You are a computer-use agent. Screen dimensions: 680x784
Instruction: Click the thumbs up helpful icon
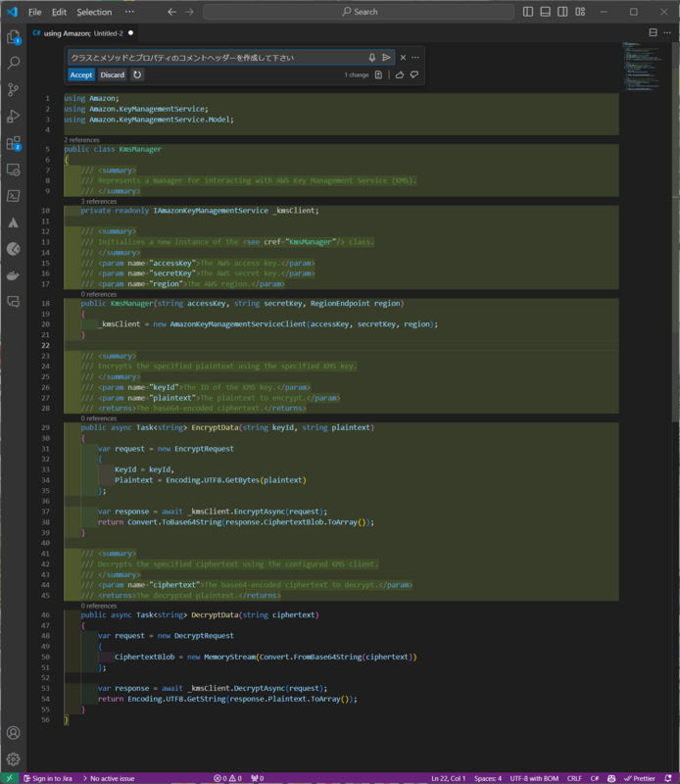click(400, 75)
